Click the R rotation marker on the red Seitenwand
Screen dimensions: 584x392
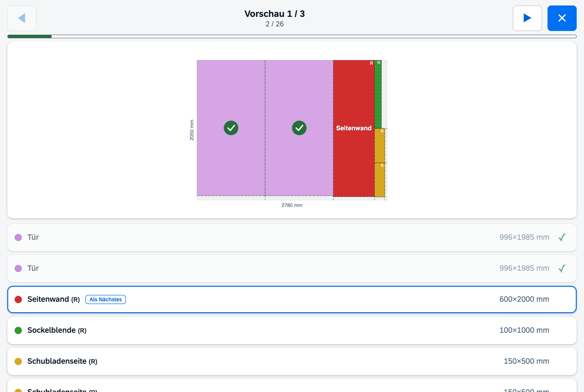(x=371, y=63)
